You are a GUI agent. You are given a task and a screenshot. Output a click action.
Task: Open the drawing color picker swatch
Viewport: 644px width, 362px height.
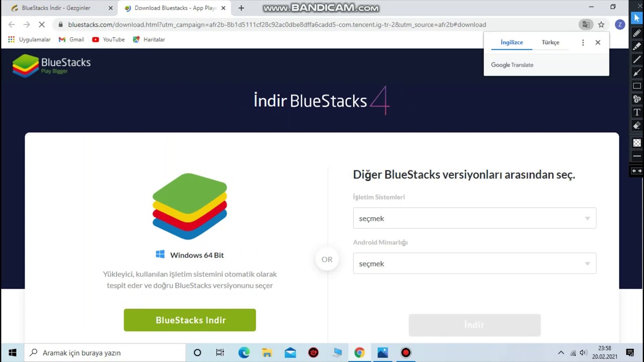pyautogui.click(x=637, y=143)
